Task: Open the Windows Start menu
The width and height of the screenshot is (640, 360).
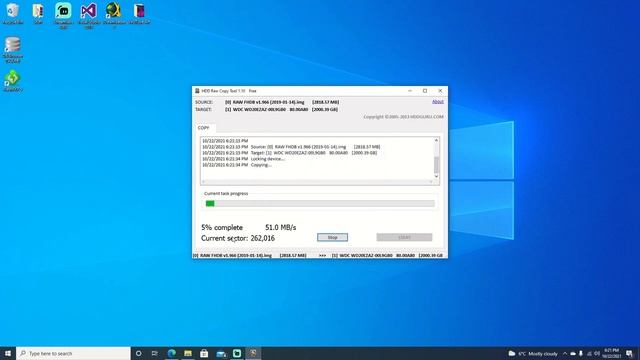Action: [x=8, y=353]
